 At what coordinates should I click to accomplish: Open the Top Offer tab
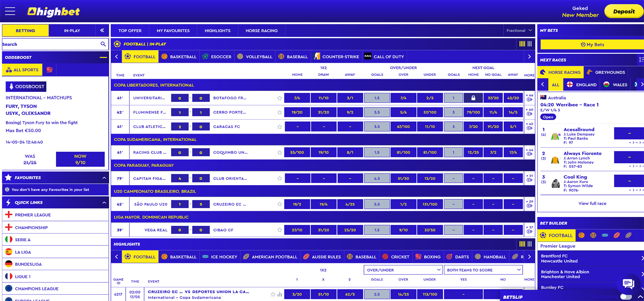pos(130,31)
